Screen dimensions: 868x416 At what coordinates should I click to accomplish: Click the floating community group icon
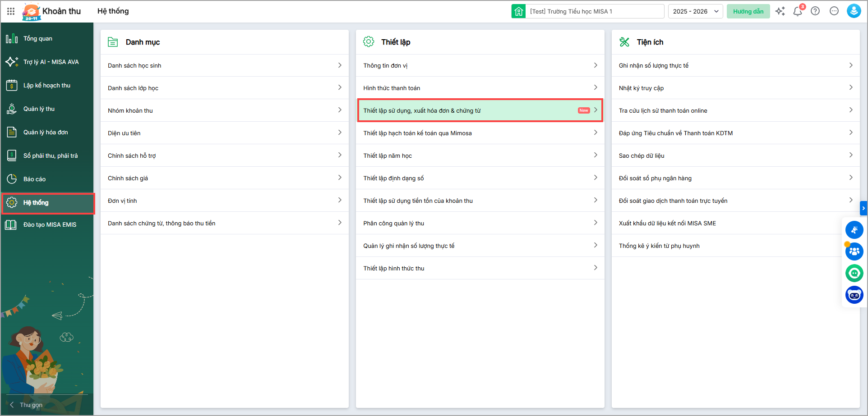click(x=854, y=251)
